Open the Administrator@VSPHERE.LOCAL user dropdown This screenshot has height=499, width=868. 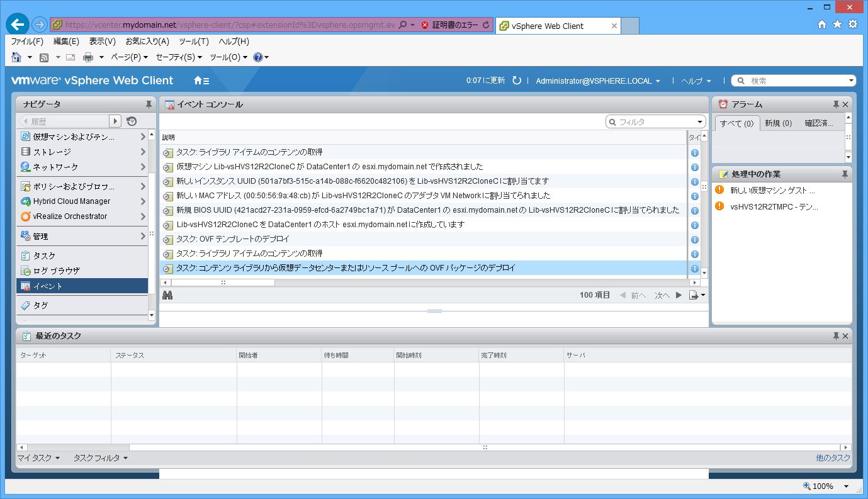pyautogui.click(x=598, y=81)
